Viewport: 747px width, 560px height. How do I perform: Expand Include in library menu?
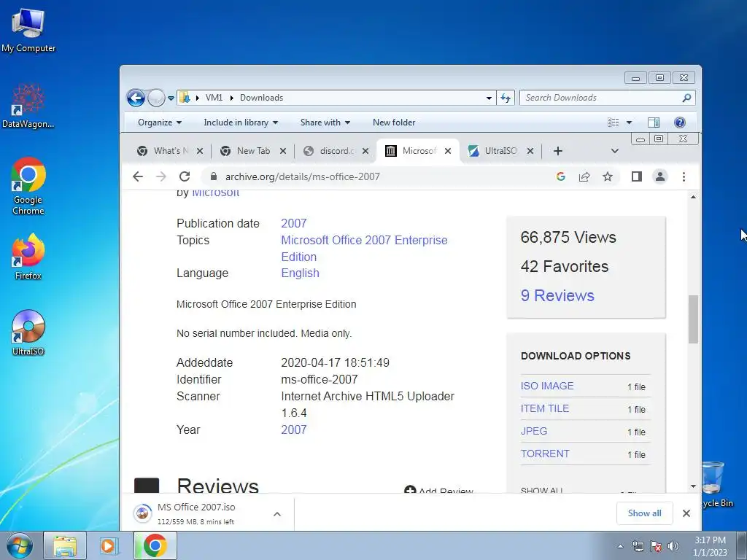[241, 122]
